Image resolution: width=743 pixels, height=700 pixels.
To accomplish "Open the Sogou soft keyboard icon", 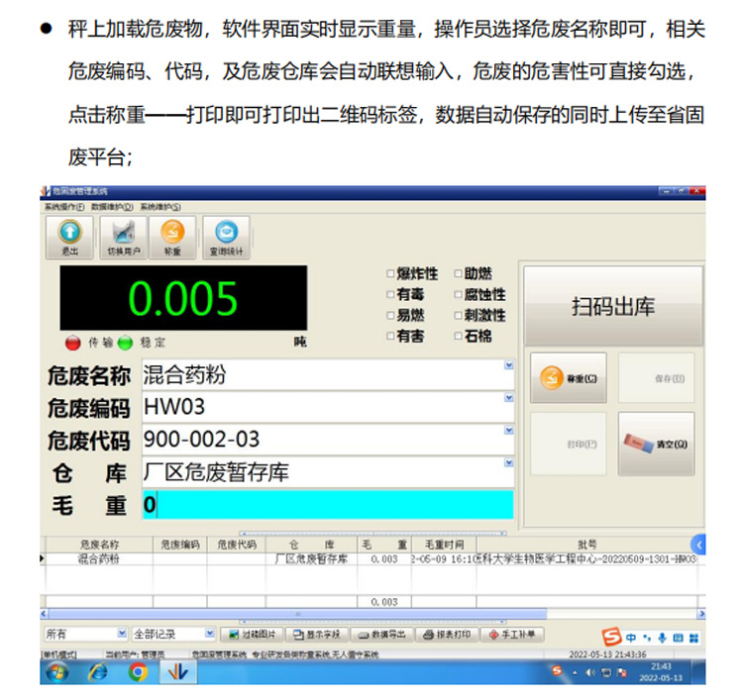I will [x=678, y=638].
